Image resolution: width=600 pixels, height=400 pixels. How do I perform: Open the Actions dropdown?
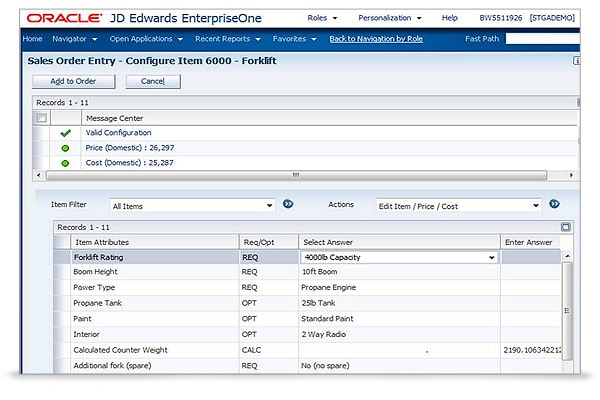click(459, 206)
